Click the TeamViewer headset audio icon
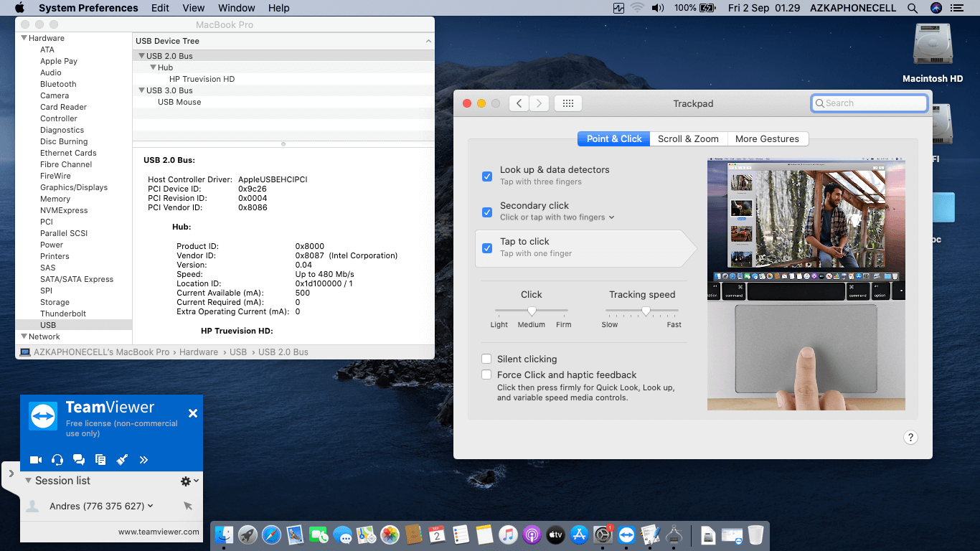Screen dimensions: 980x551 [x=57, y=460]
